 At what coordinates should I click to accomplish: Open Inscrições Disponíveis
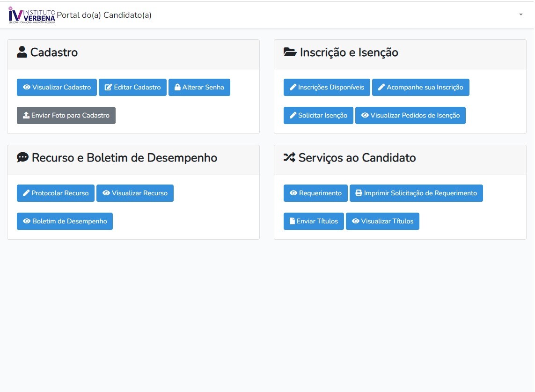327,87
